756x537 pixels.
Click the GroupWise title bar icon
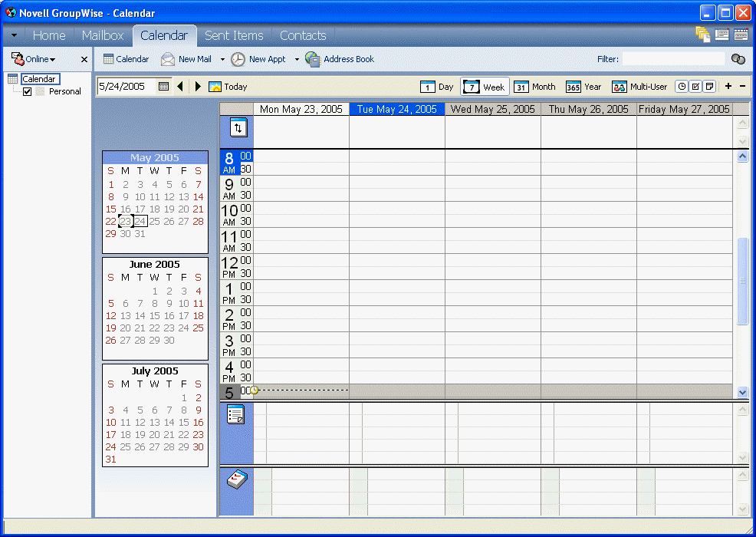click(11, 12)
